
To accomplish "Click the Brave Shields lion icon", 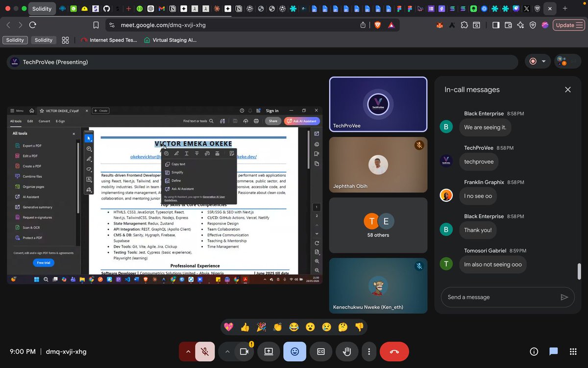I will point(377,25).
